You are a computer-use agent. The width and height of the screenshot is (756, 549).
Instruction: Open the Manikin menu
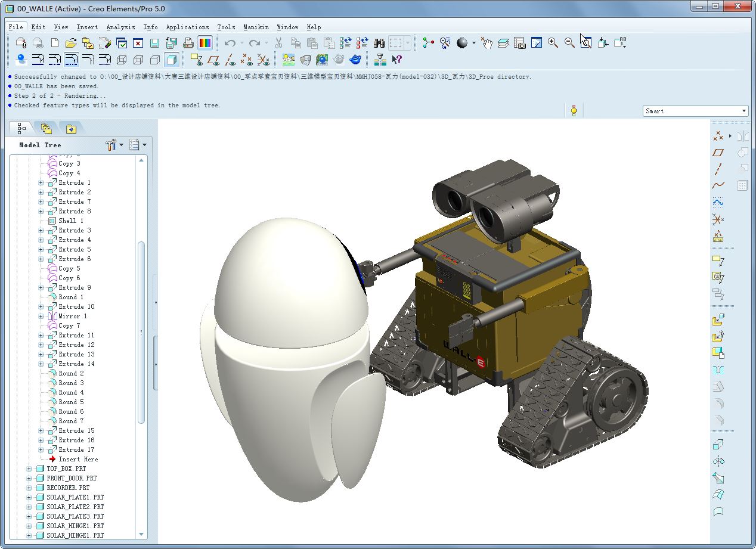pyautogui.click(x=256, y=27)
